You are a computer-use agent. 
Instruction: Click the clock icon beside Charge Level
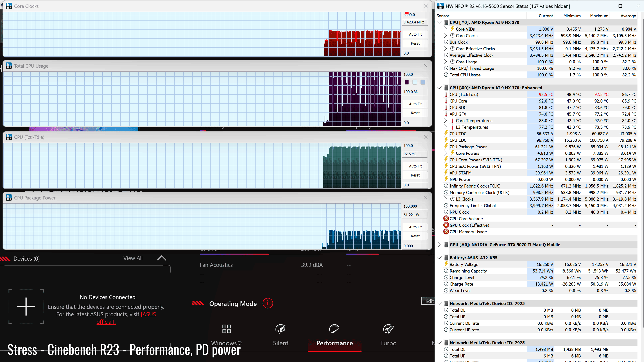tap(446, 277)
